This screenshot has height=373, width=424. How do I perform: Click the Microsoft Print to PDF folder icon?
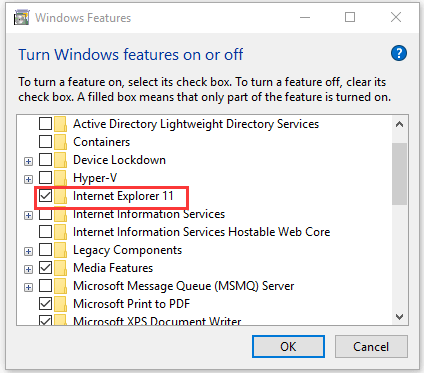pos(60,304)
